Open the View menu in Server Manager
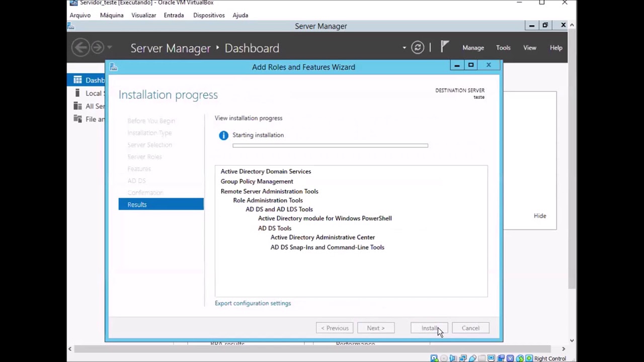Screen dimensions: 644x362 click(530, 48)
